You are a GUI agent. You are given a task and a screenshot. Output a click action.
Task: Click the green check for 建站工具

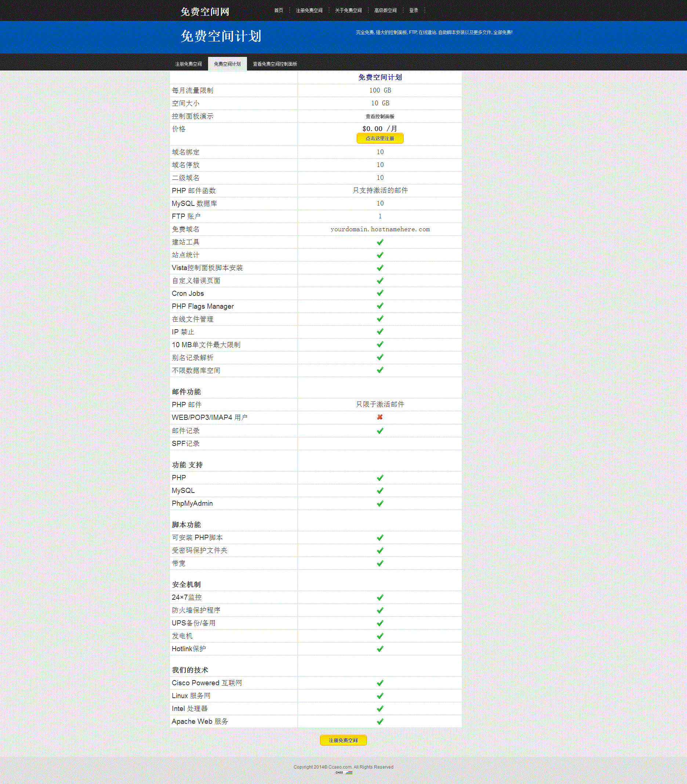click(380, 242)
